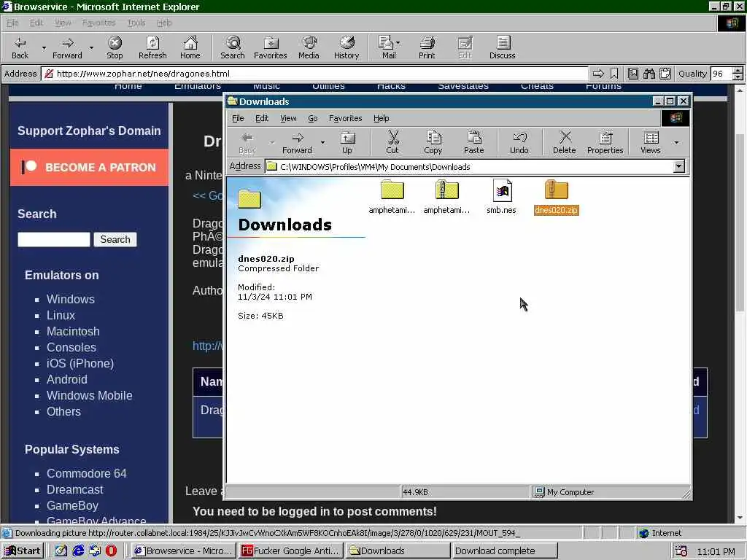The image size is (747, 560).
Task: Open the Windows emulators link
Action: tap(71, 299)
